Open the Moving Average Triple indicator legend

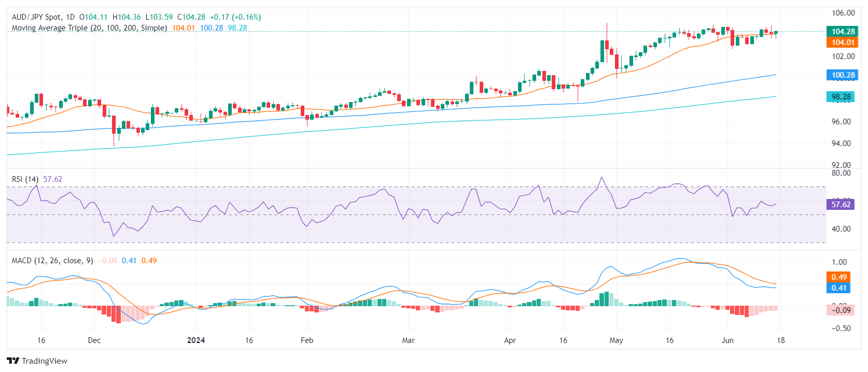(x=89, y=28)
